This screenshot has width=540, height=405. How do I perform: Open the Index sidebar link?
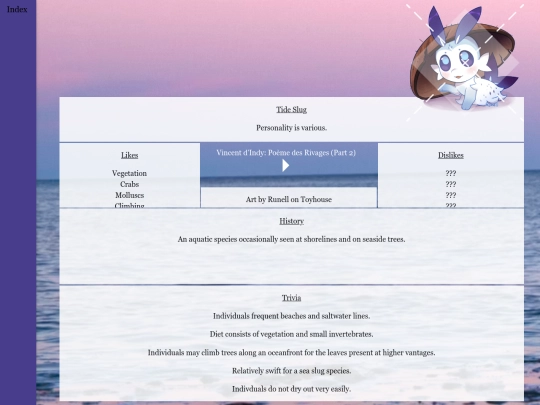17,9
